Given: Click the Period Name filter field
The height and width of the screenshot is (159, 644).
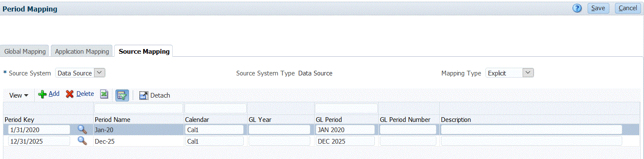Looking at the screenshot, I should point(138,108).
